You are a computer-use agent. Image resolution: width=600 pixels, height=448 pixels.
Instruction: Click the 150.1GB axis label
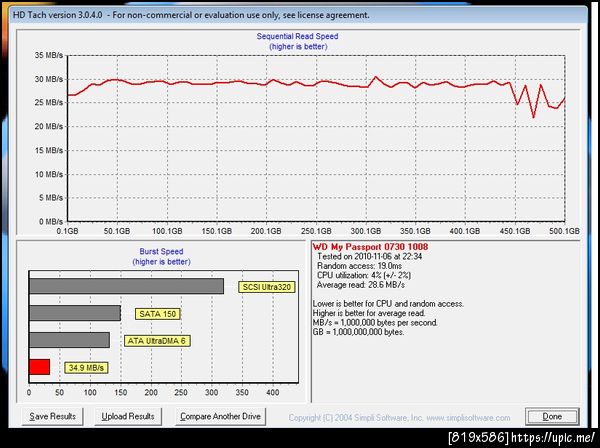click(x=217, y=231)
